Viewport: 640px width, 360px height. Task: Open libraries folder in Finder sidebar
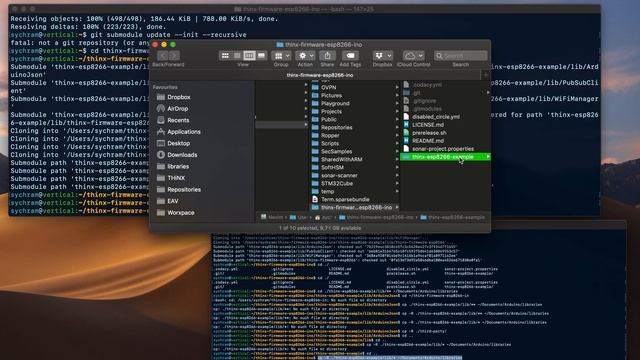178,167
